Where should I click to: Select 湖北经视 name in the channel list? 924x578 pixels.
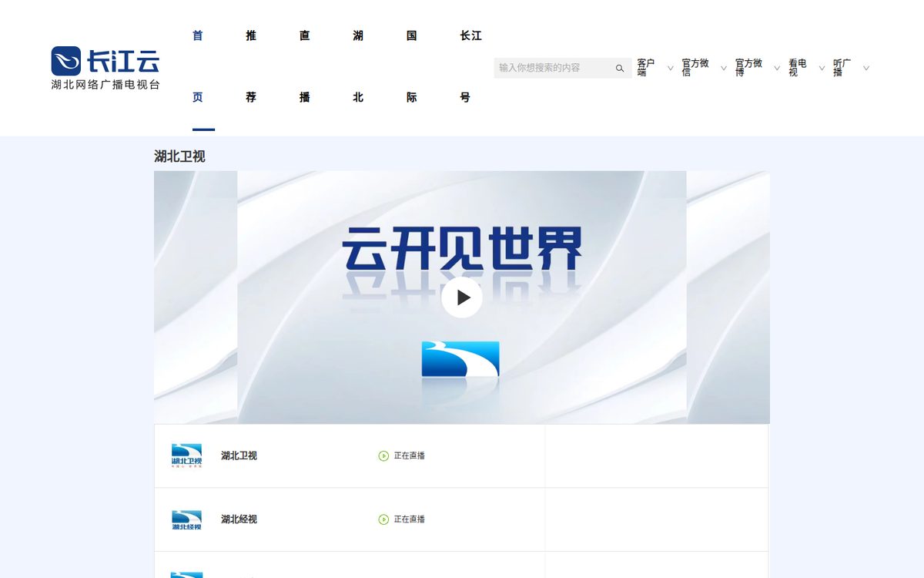tap(239, 519)
